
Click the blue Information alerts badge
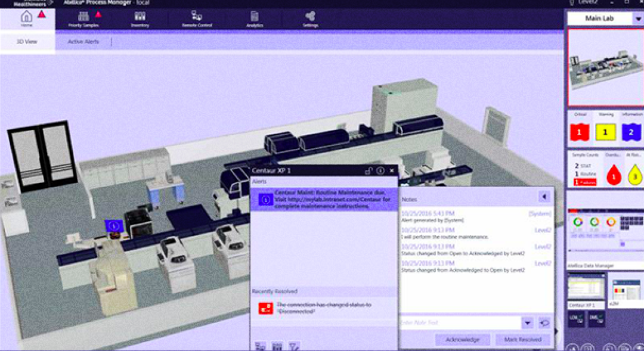(x=631, y=132)
